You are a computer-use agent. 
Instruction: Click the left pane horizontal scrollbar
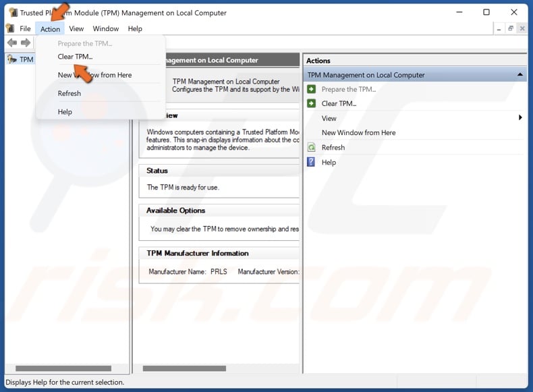point(63,368)
